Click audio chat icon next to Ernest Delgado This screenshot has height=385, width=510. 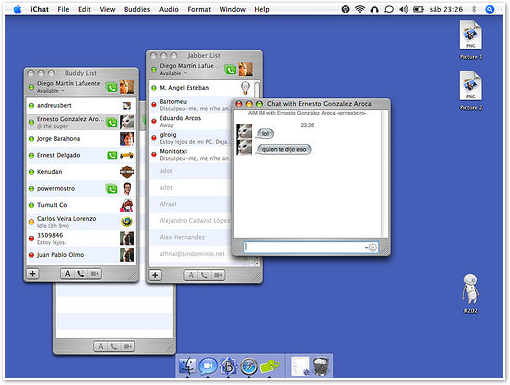(112, 155)
